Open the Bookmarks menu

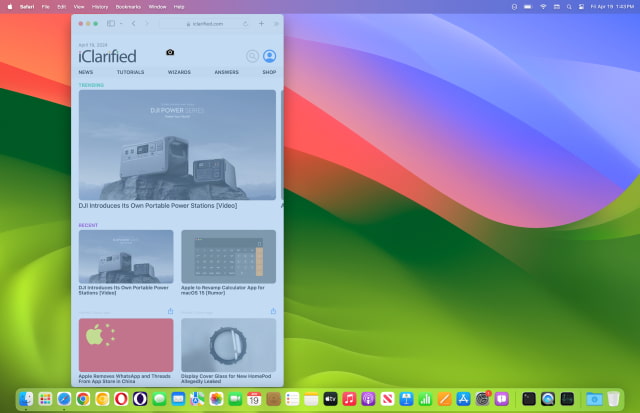(129, 6)
